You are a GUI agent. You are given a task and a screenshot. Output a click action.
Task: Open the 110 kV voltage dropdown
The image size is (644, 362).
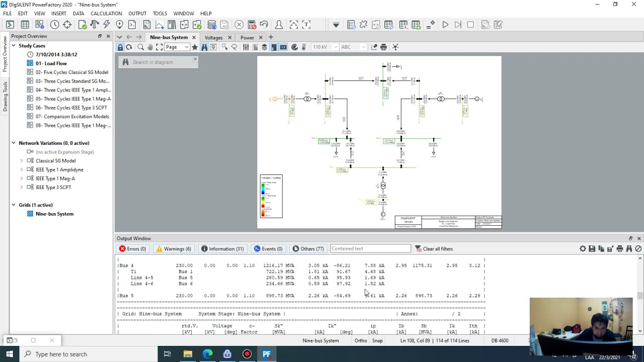[326, 47]
